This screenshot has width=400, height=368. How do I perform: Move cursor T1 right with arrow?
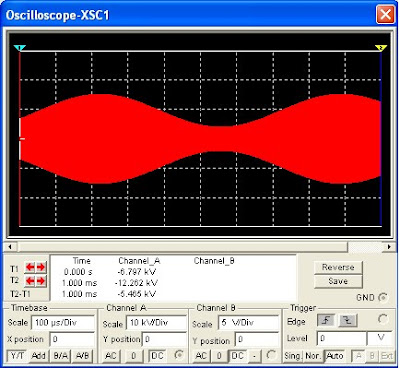click(x=41, y=267)
